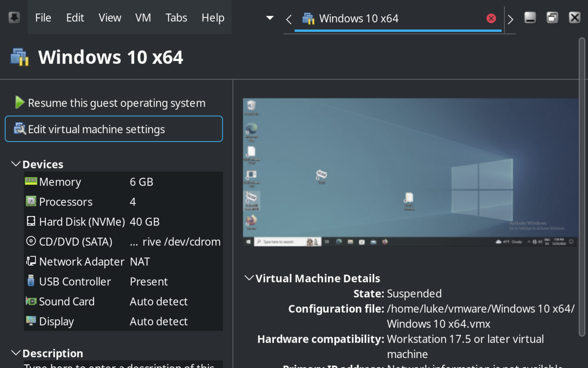Click the Hardware compatibility value text
Viewport: 588px width, 368px height.
[x=465, y=347]
